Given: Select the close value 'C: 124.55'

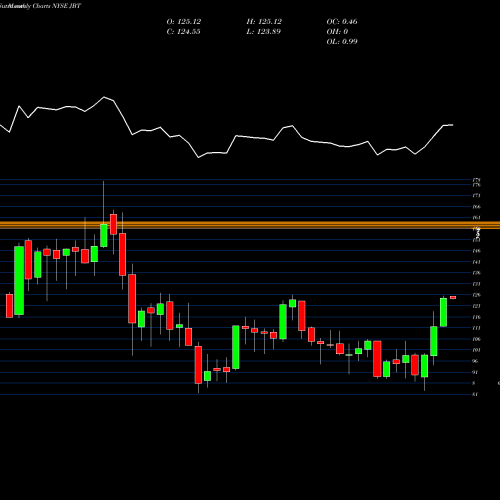Looking at the screenshot, I should pyautogui.click(x=183, y=32).
